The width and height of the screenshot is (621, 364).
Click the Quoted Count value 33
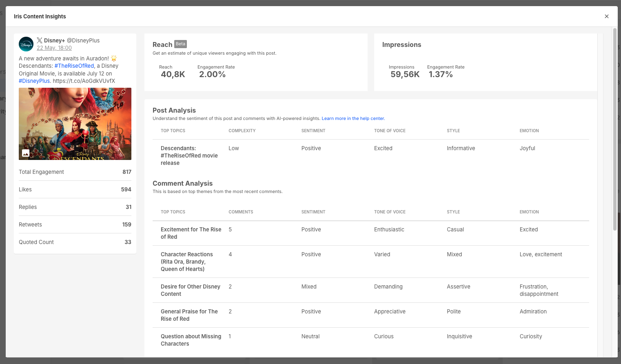tap(128, 242)
